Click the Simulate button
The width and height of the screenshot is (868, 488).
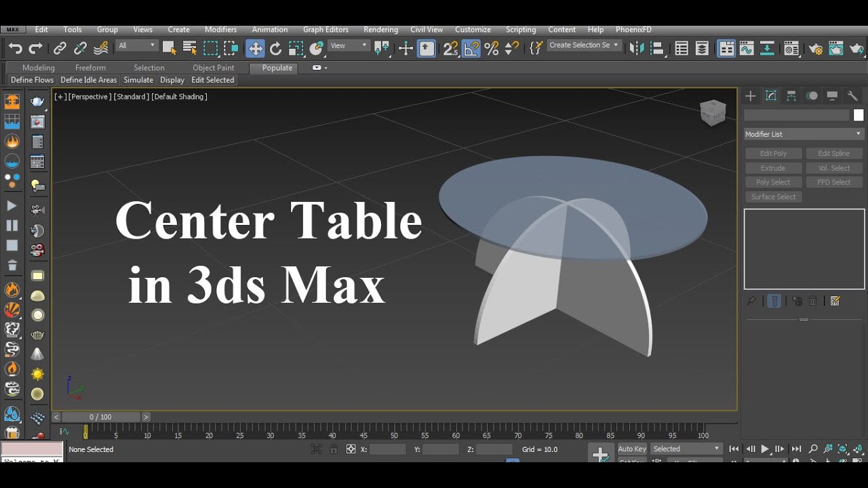(138, 80)
